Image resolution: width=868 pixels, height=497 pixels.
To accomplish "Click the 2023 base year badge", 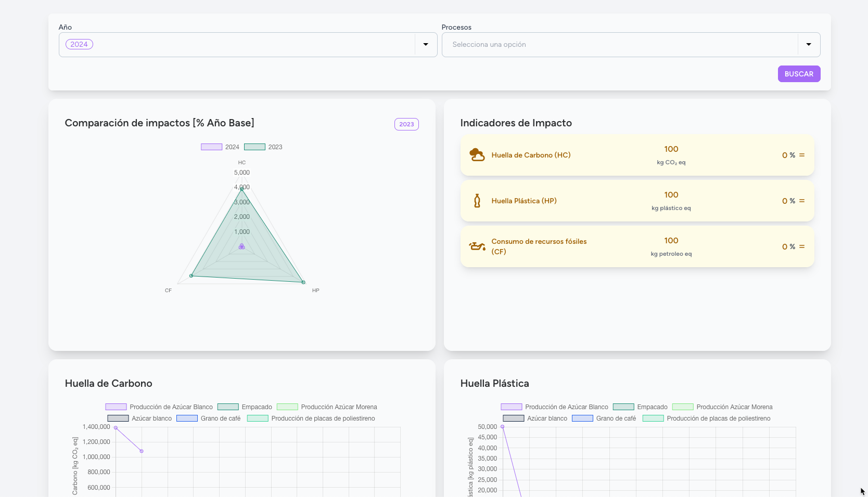I will coord(406,124).
